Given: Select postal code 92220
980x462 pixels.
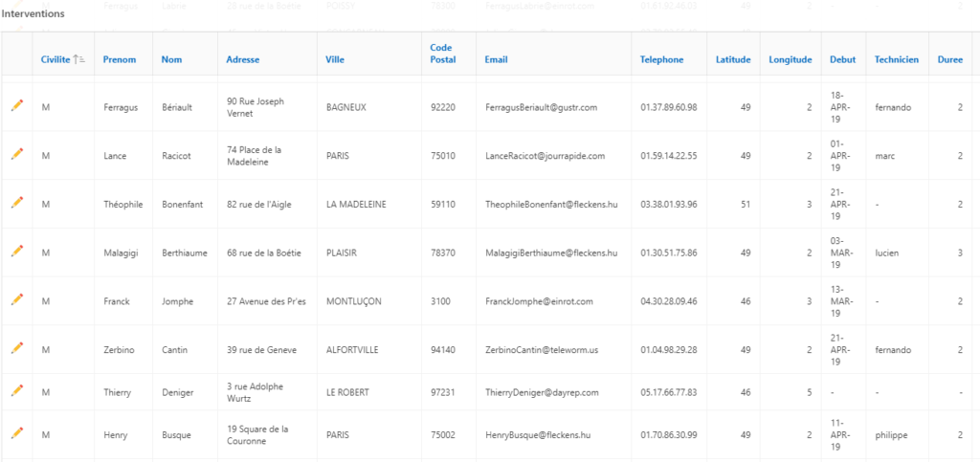Looking at the screenshot, I should 443,107.
